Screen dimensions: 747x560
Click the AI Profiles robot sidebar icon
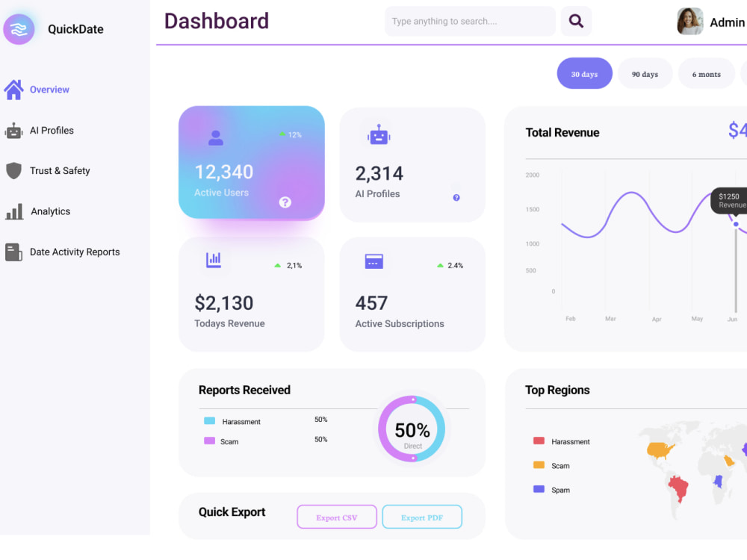[x=13, y=131]
